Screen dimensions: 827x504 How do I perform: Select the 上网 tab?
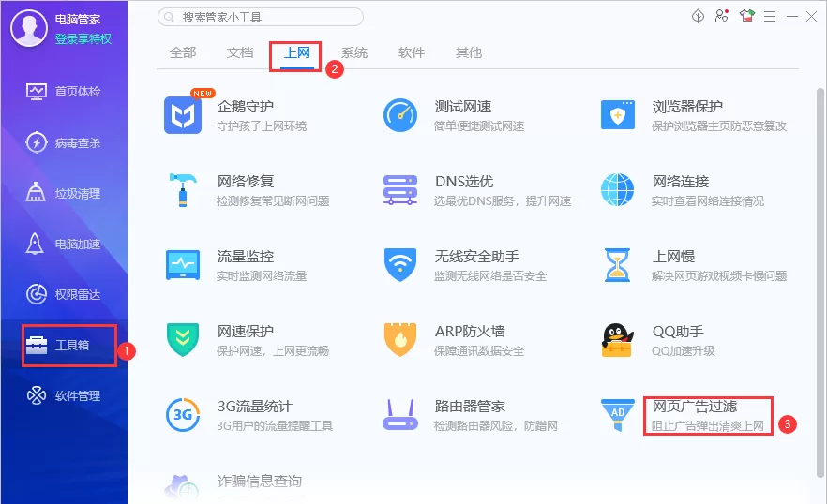[x=297, y=52]
